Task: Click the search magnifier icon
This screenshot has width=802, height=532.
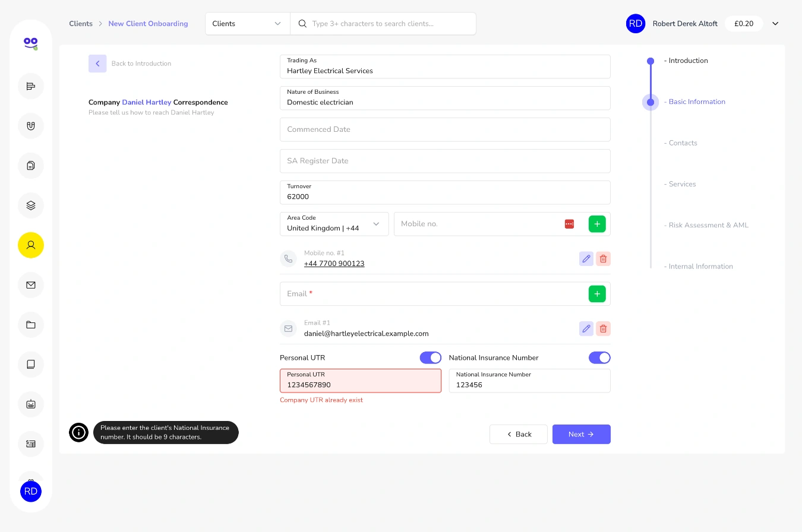Action: (302, 24)
